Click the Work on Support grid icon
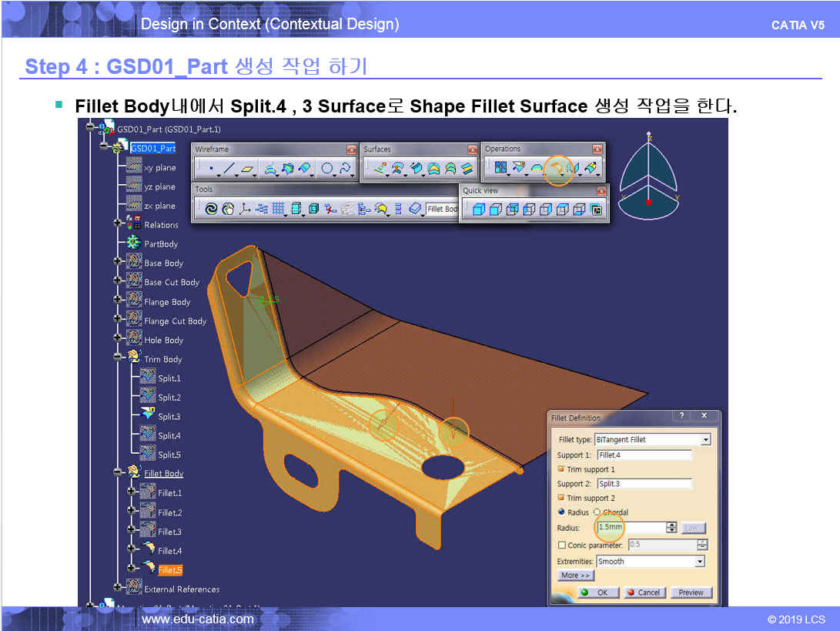This screenshot has width=840, height=631. pyautogui.click(x=278, y=209)
